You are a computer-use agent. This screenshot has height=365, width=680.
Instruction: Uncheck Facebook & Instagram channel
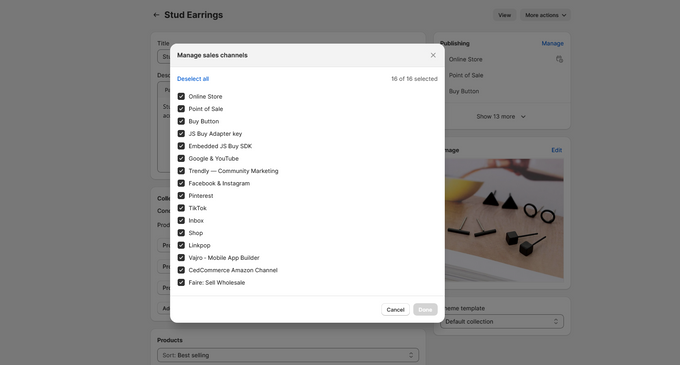point(181,183)
